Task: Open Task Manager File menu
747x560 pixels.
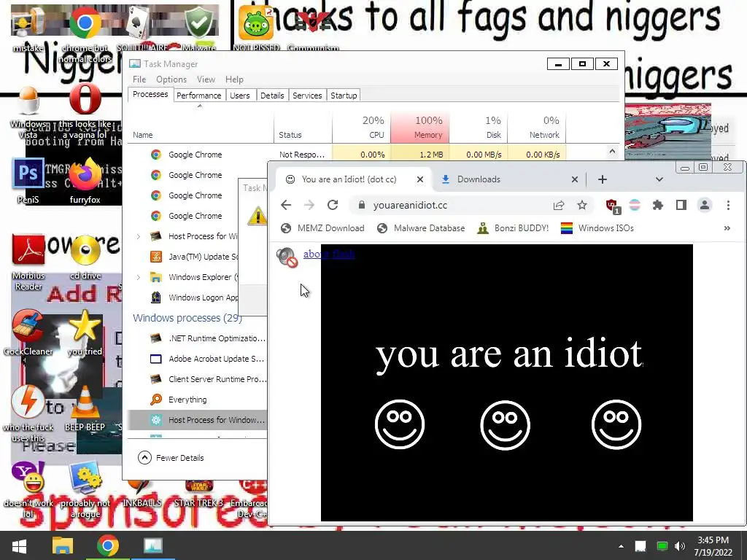Action: pyautogui.click(x=139, y=79)
